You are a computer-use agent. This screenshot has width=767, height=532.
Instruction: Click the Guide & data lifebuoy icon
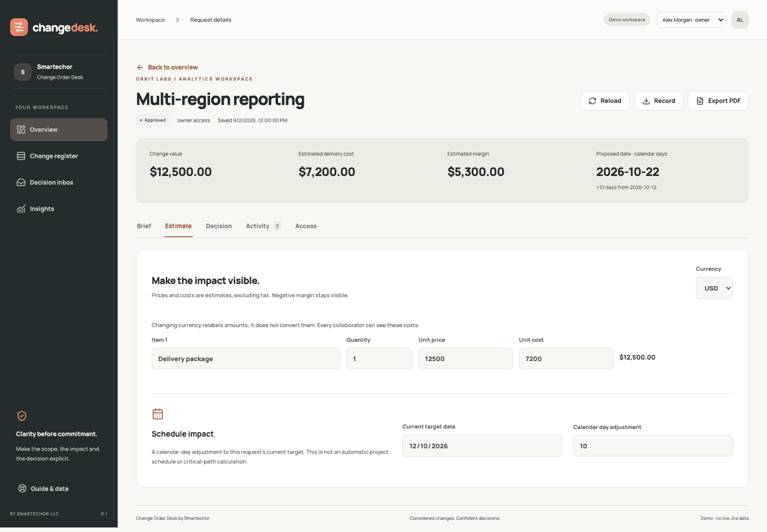point(22,489)
